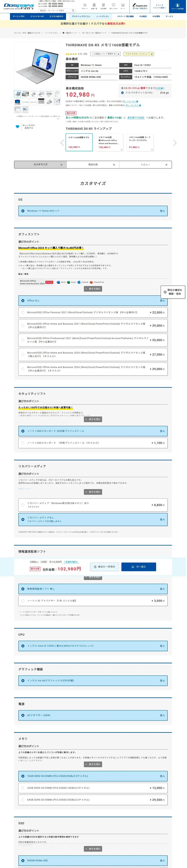Viewport: 187px width, 868px height.
Task: Open クリエイターPC nav menu
Action: pyautogui.click(x=37, y=16)
